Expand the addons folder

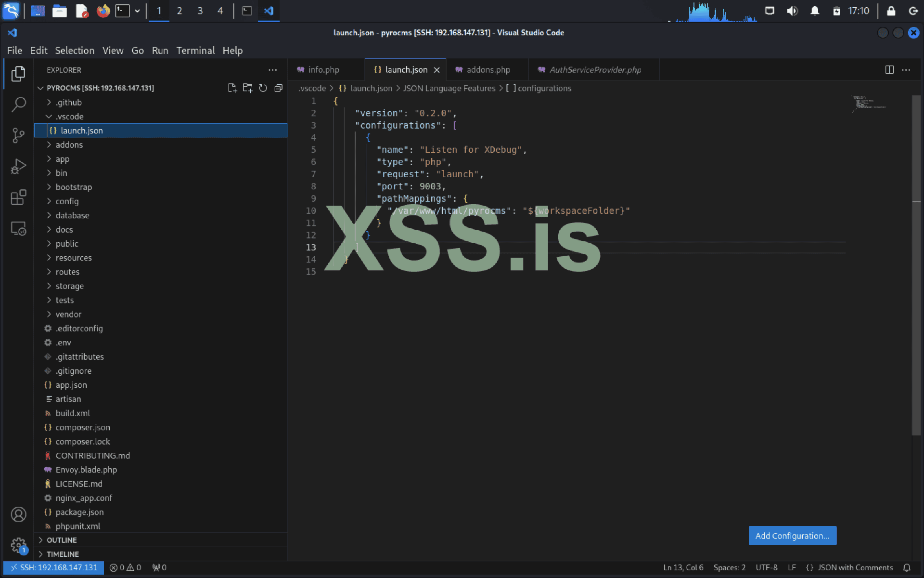click(69, 145)
